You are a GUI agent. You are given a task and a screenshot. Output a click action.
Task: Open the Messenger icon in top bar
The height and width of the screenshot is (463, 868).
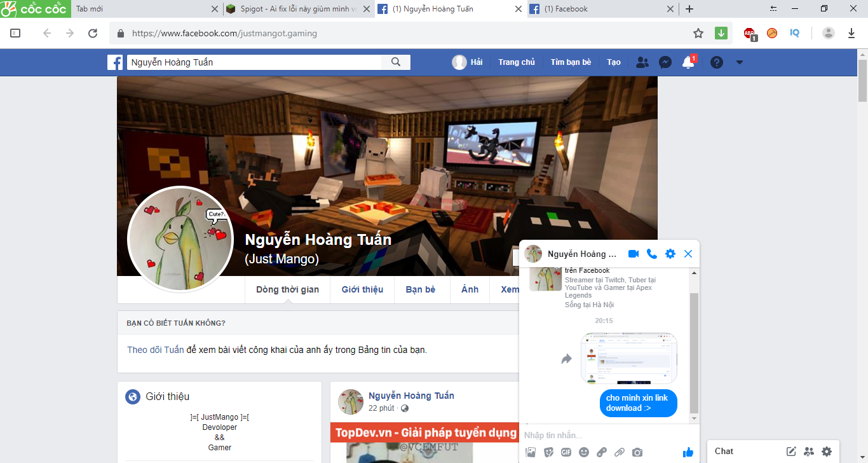point(665,62)
